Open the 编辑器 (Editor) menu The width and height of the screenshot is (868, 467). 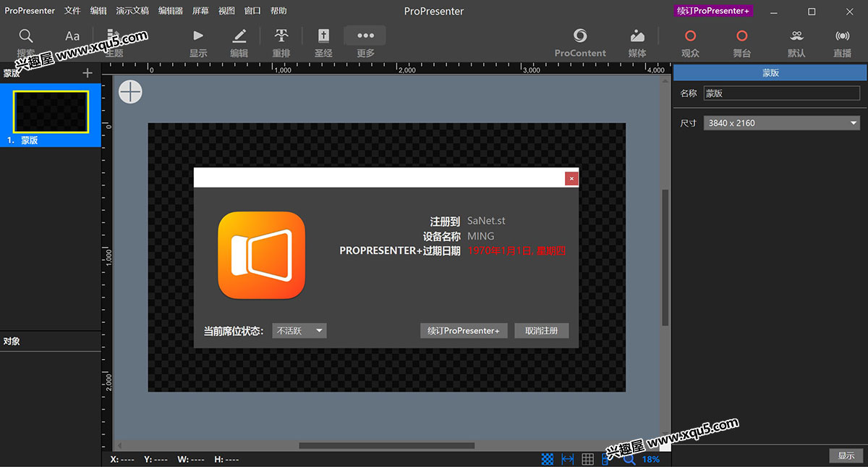pos(171,11)
